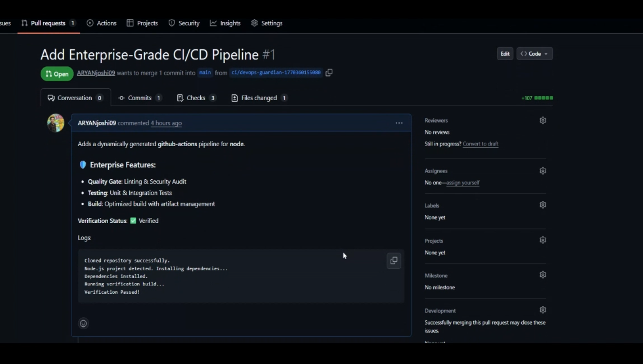Click the 'Node.js project detected' log line
Screen dimensions: 643x364
(x=156, y=269)
